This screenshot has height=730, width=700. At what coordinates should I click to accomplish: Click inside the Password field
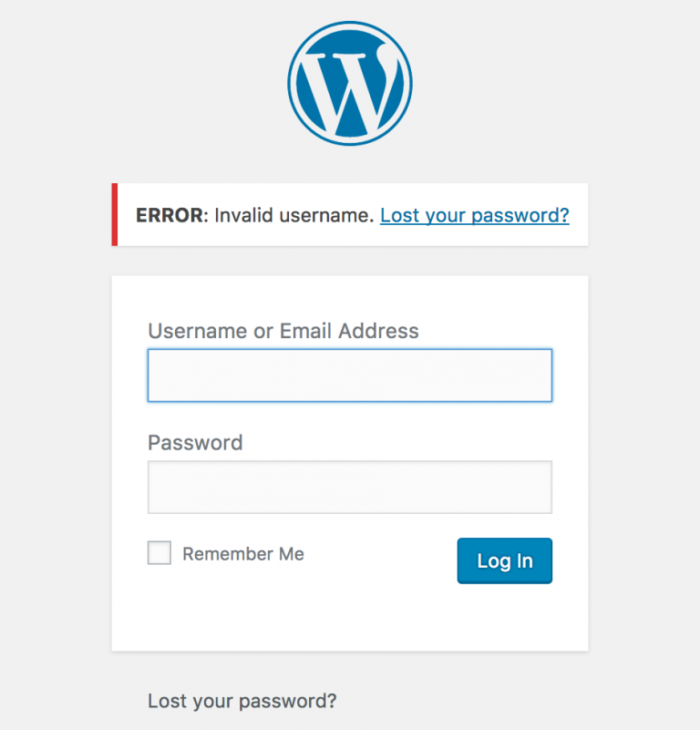click(349, 487)
